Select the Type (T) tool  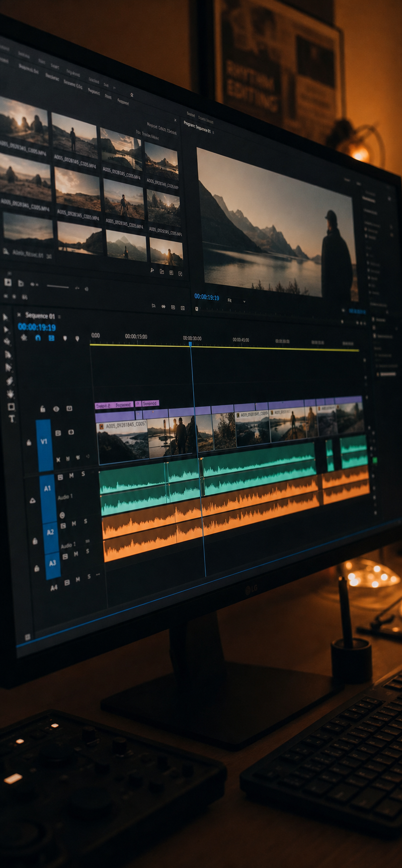click(12, 418)
